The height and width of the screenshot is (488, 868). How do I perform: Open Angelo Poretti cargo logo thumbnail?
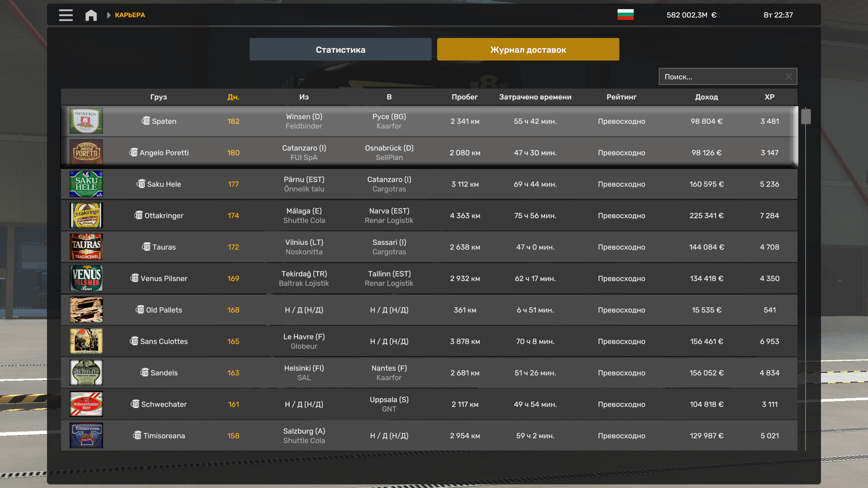pos(86,152)
